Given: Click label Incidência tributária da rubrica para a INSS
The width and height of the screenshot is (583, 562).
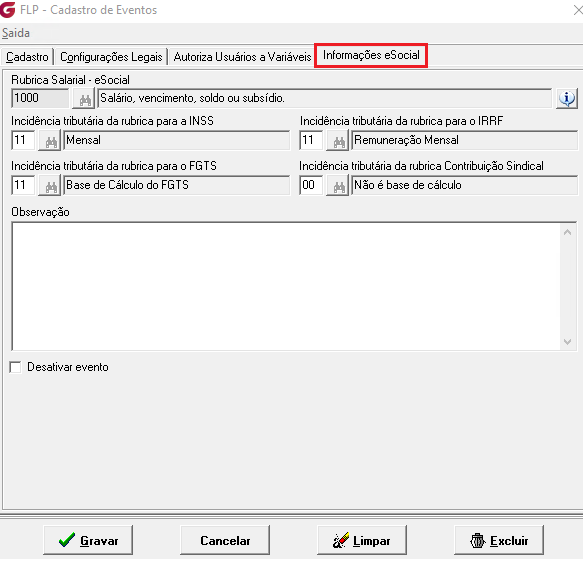Looking at the screenshot, I should click(112, 121).
